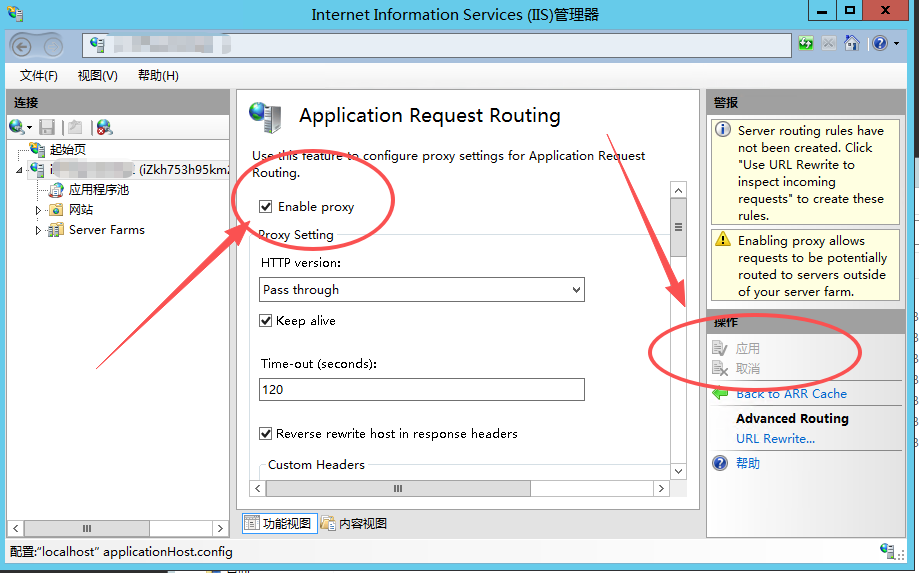
Task: Click the Custom Headers group label
Action: tap(316, 465)
